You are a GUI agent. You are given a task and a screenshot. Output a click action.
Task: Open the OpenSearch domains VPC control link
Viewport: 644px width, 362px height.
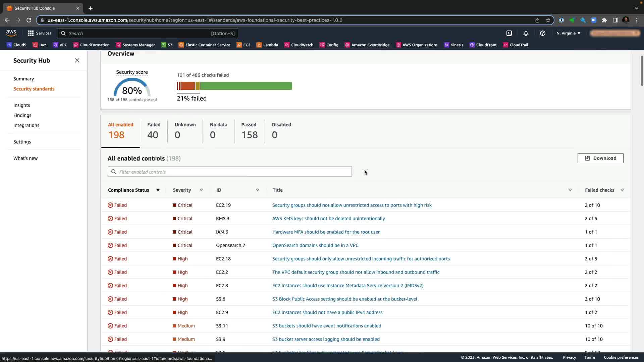coord(315,245)
